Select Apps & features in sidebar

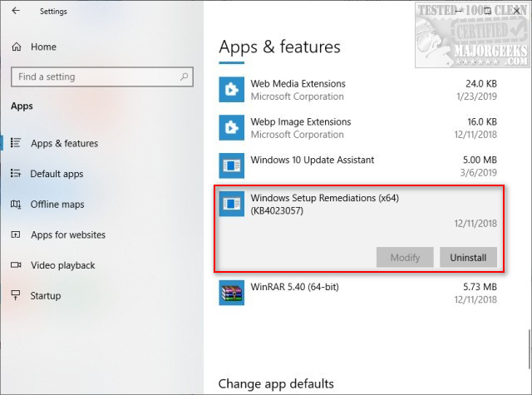click(x=65, y=143)
